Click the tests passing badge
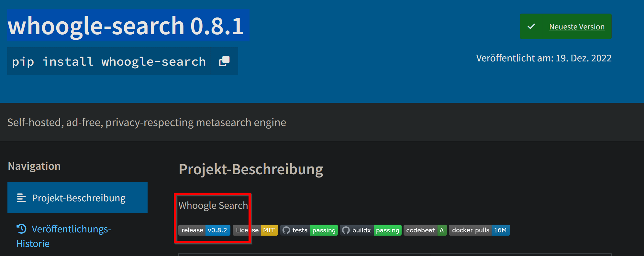This screenshot has width=644, height=256. (309, 230)
